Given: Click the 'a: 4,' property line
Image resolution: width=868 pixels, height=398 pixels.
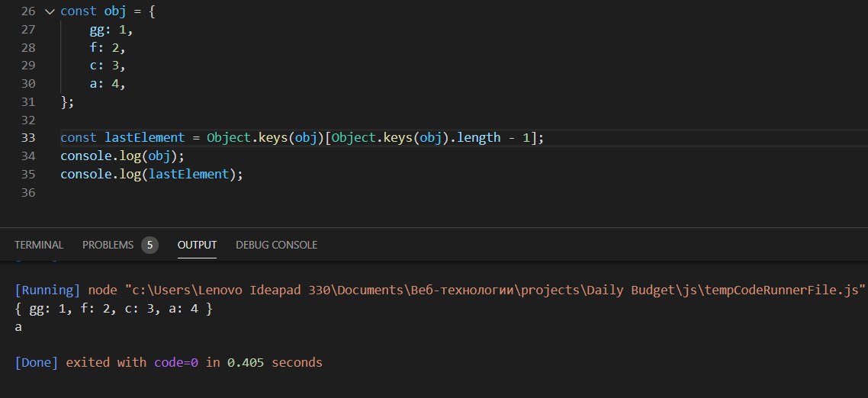Looking at the screenshot, I should point(108,84).
